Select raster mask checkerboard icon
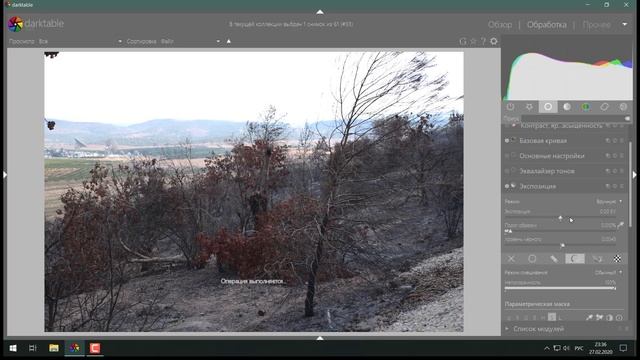This screenshot has width=640, height=360. [618, 259]
